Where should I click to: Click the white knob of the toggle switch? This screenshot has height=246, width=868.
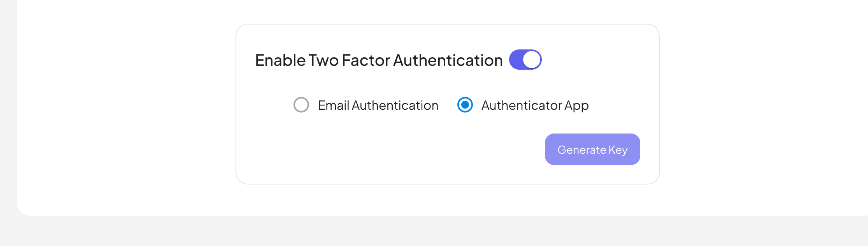532,60
